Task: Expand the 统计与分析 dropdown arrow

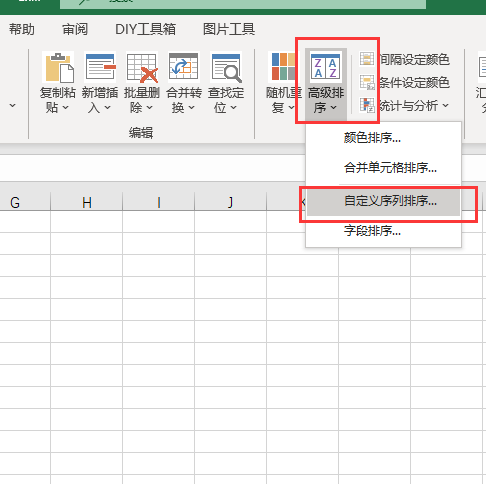Action: pyautogui.click(x=446, y=106)
